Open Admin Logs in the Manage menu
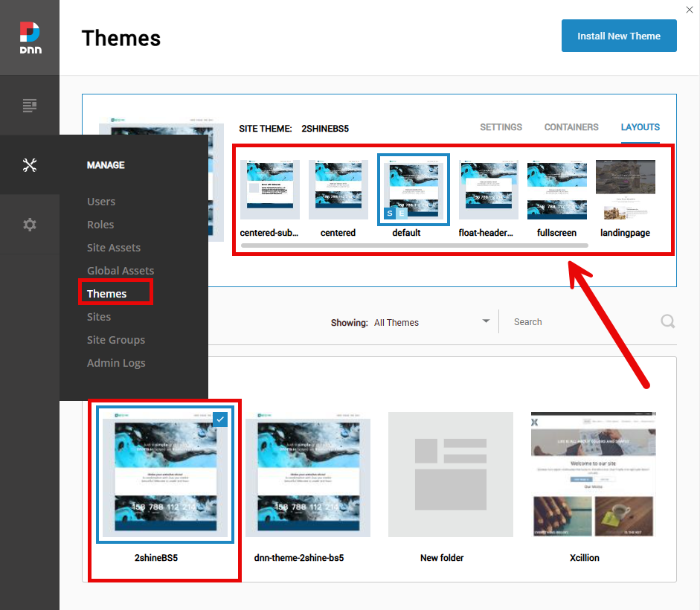This screenshot has height=610, width=700. 116,363
